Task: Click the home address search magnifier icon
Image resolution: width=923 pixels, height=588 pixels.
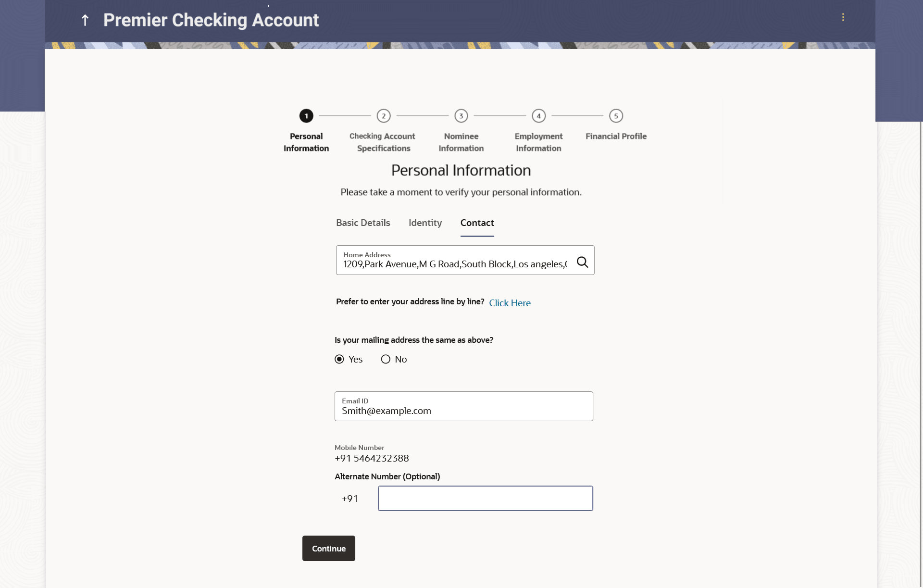Action: tap(582, 262)
